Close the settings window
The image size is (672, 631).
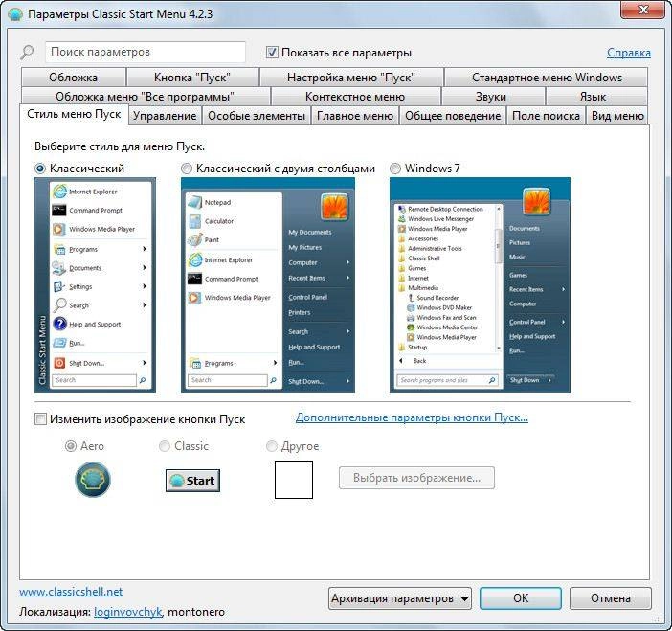(642, 10)
